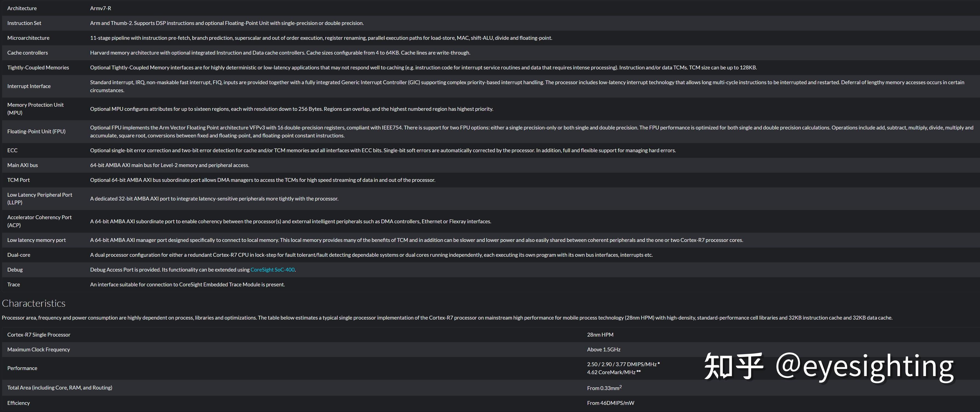
Task: Select the ECC row label
Action: [x=12, y=151]
